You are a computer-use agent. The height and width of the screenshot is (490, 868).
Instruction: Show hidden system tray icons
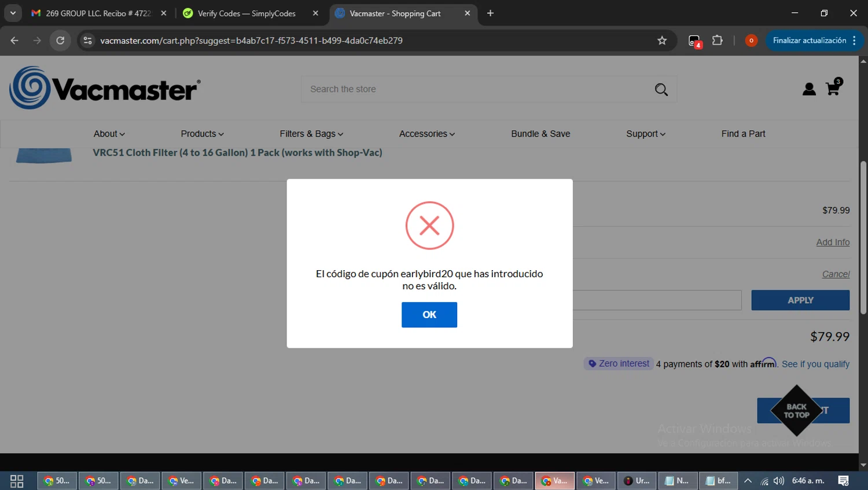point(748,481)
